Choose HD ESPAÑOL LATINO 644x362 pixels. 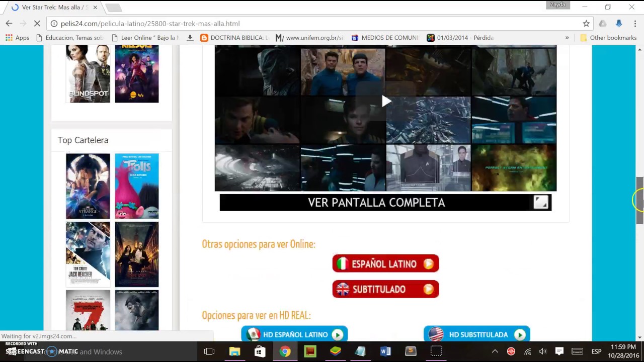click(294, 334)
